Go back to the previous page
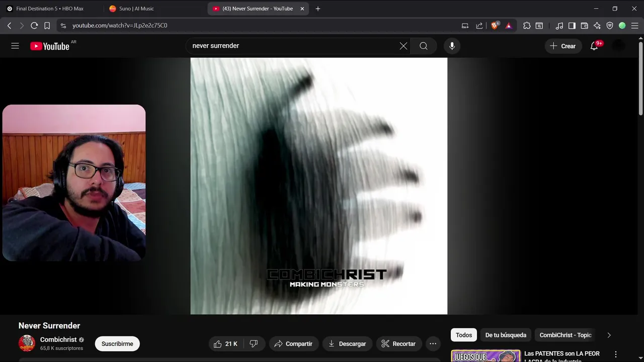644x362 pixels. click(9, 25)
